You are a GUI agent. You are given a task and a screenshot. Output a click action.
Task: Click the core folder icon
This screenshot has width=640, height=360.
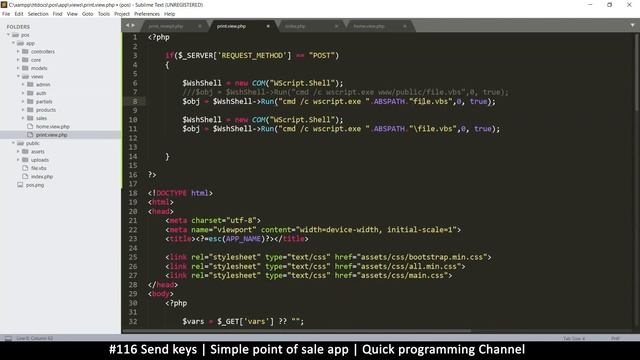pyautogui.click(x=25, y=60)
